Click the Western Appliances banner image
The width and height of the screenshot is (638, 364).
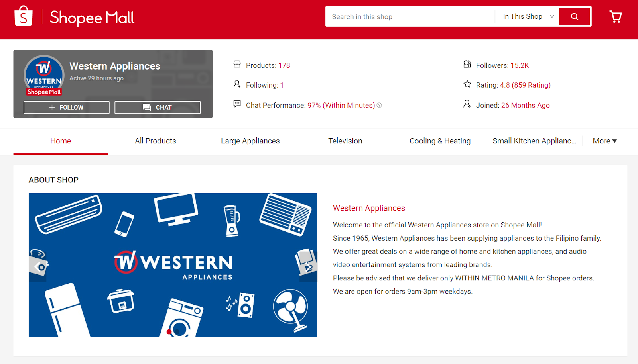pos(173,265)
